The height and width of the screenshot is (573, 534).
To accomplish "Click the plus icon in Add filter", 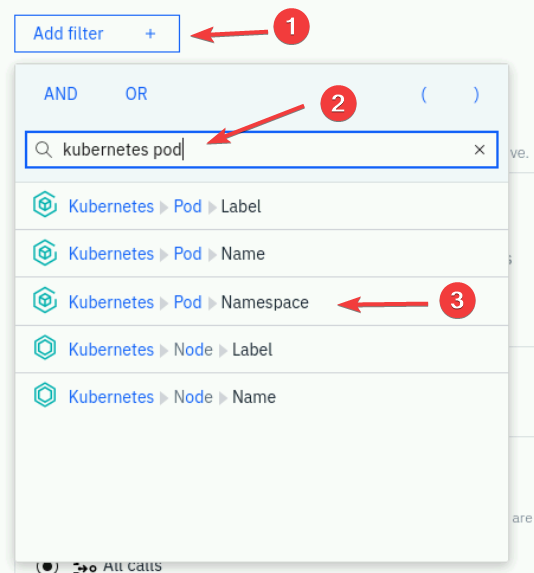I will [x=150, y=34].
